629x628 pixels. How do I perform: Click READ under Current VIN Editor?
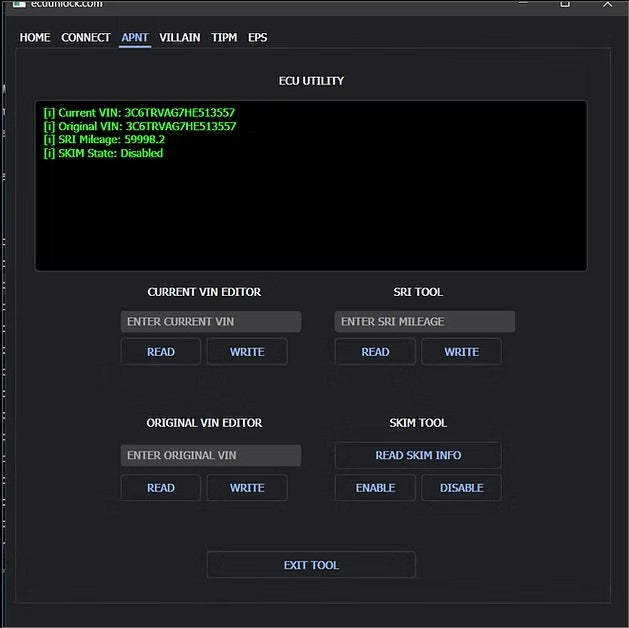point(161,352)
